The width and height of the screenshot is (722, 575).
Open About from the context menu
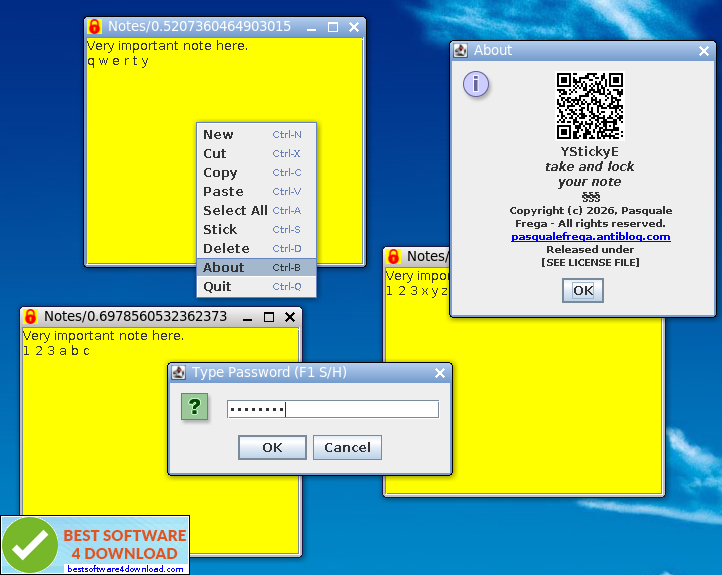(x=256, y=267)
